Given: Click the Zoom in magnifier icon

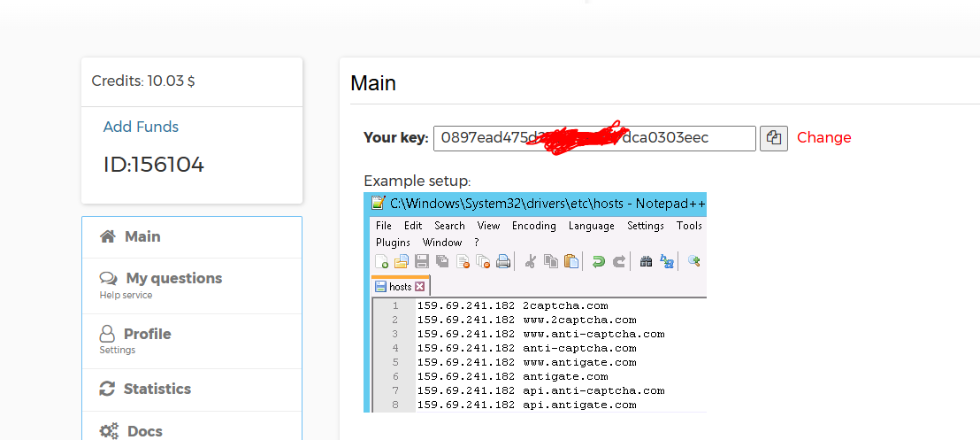Looking at the screenshot, I should click(694, 261).
